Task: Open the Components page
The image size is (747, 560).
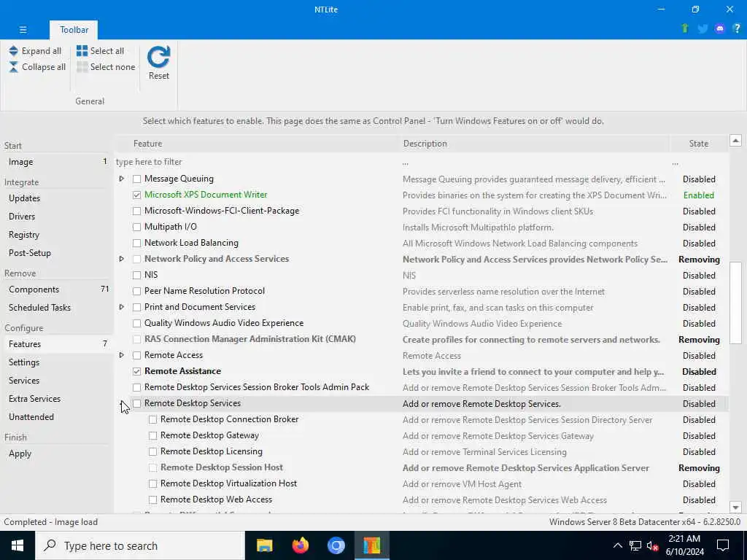Action: click(57, 289)
